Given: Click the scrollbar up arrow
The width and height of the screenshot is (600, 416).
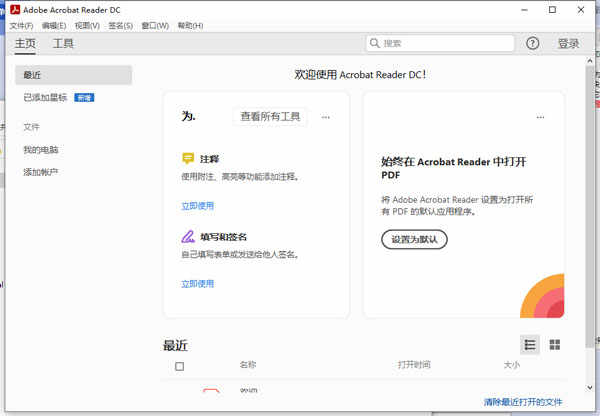Looking at the screenshot, I should [x=590, y=61].
